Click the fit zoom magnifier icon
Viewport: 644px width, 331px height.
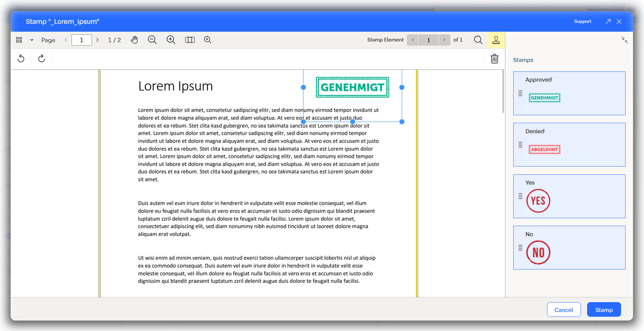pyautogui.click(x=208, y=40)
